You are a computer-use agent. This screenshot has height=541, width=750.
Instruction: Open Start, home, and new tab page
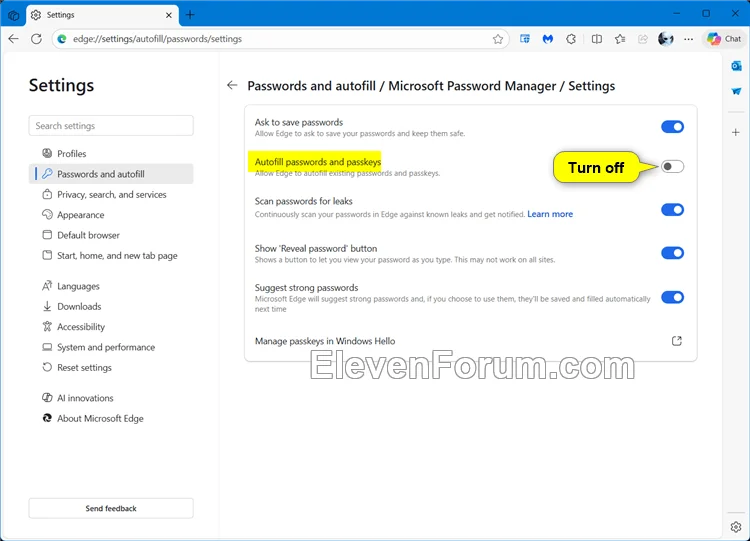point(111,255)
